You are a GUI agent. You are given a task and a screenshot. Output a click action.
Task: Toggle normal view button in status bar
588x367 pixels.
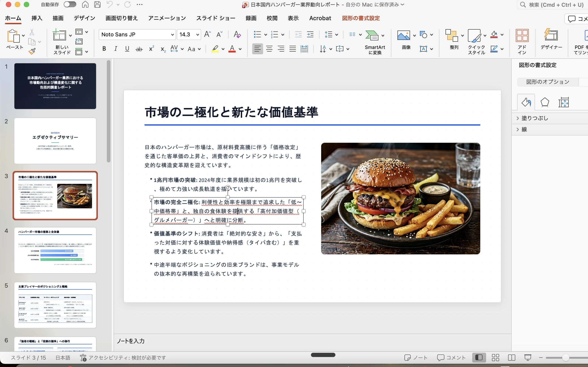pyautogui.click(x=479, y=358)
